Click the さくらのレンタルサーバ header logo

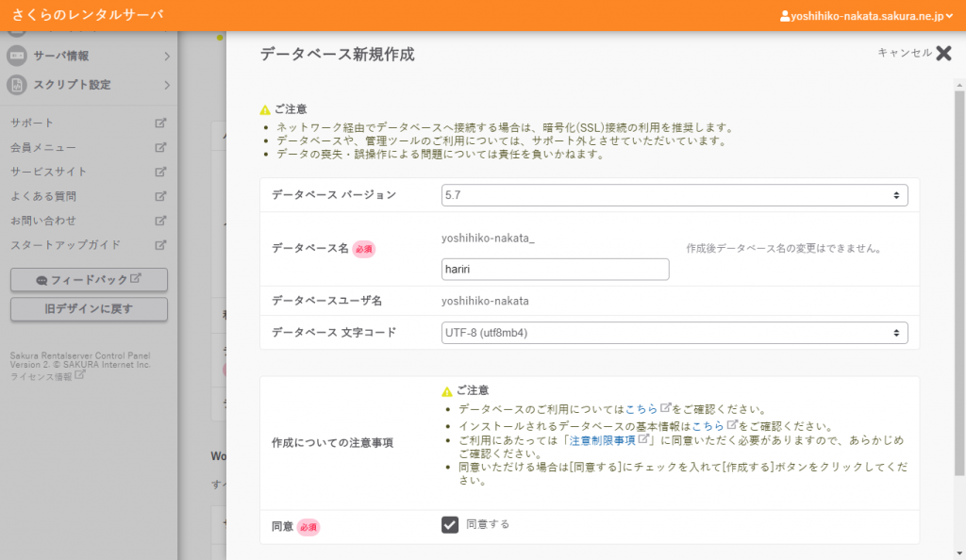tap(88, 15)
